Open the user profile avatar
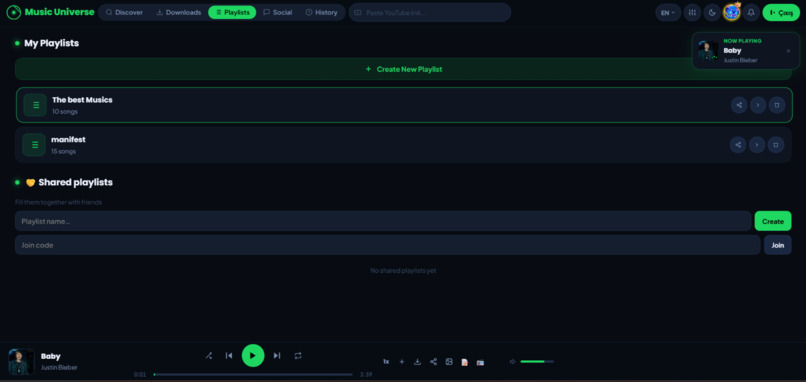The image size is (806, 382). [731, 12]
